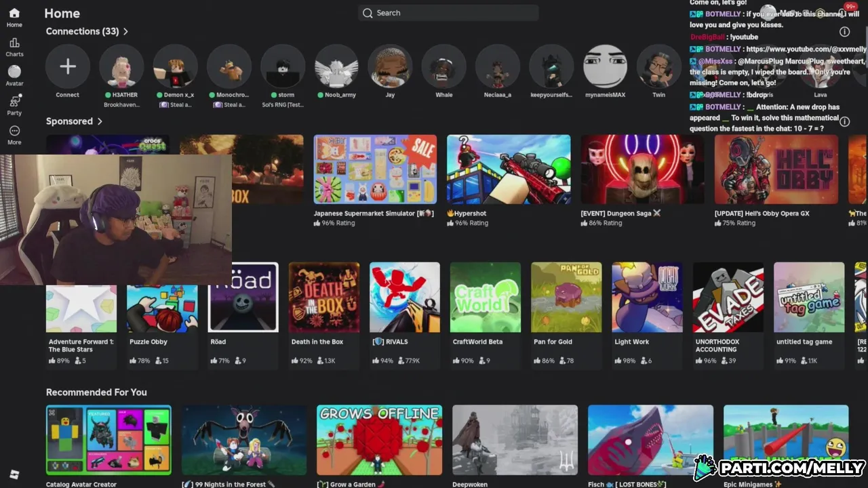Click DreBigBall username in chat
This screenshot has height=488, width=868.
[708, 37]
